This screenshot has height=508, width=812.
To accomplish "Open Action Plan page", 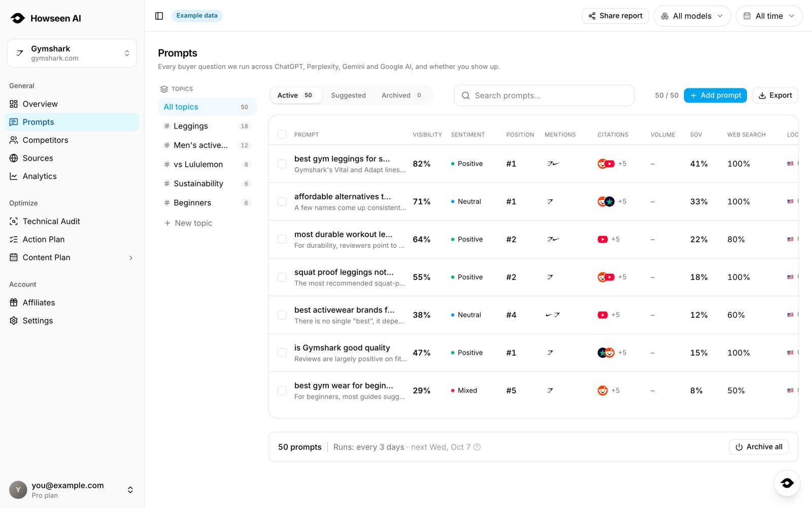I will point(72,239).
